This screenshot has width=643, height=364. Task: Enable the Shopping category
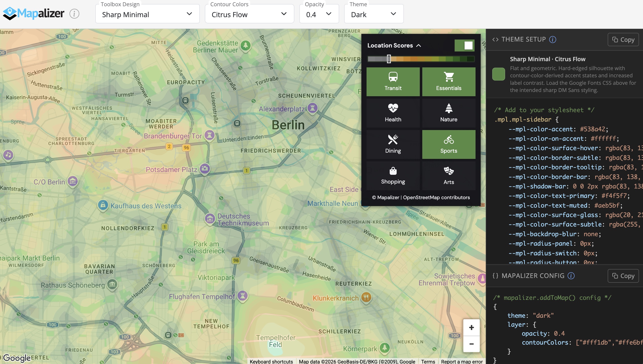(393, 176)
